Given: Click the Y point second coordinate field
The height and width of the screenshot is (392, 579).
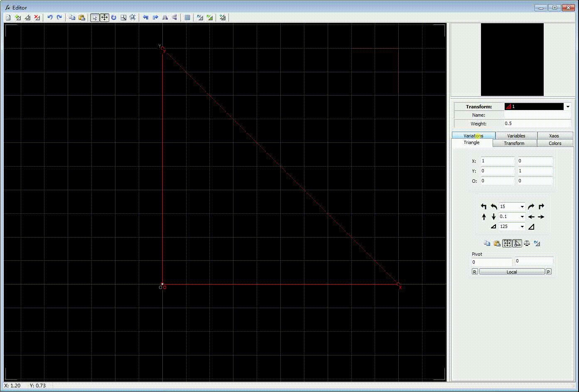Looking at the screenshot, I should pos(535,171).
